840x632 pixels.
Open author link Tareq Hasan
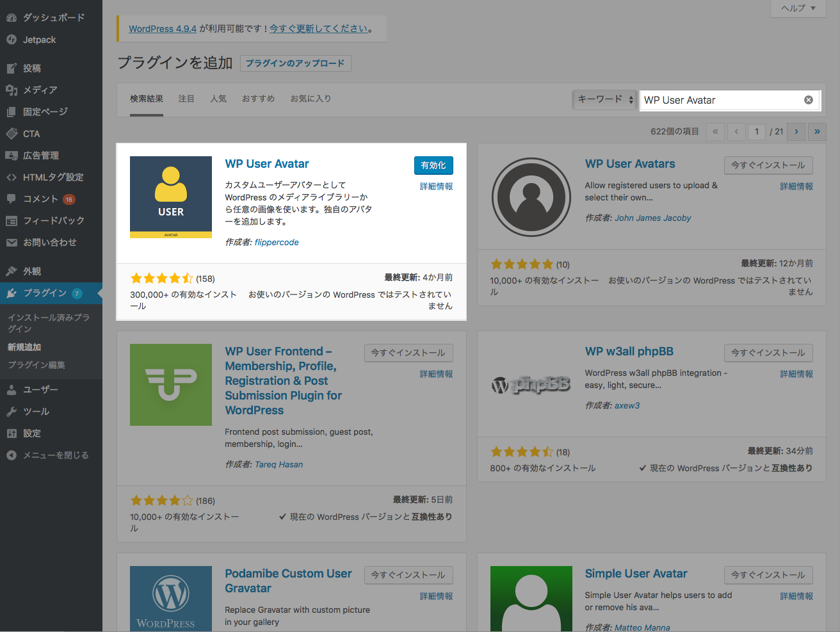(x=279, y=464)
